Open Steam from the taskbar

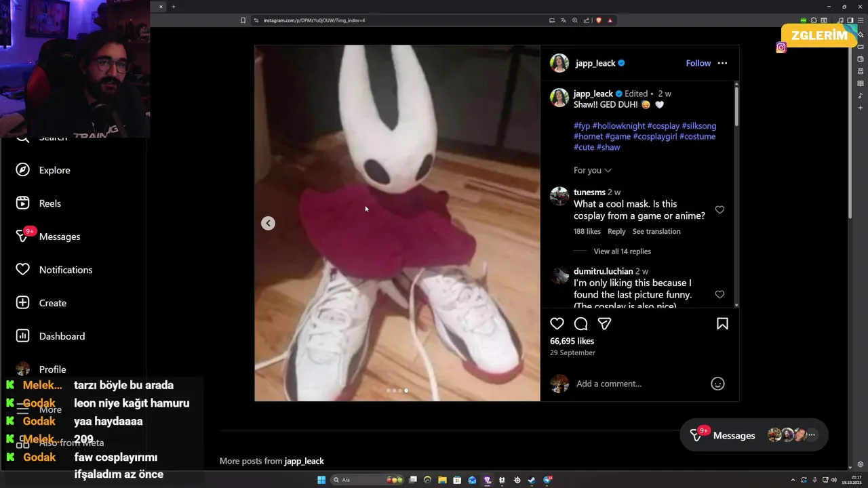532,480
